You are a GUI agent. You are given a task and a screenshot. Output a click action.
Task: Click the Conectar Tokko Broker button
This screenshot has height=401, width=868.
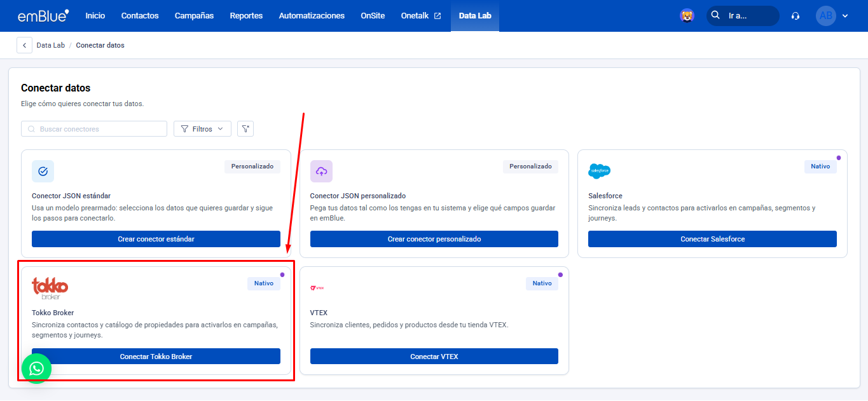[x=156, y=357]
